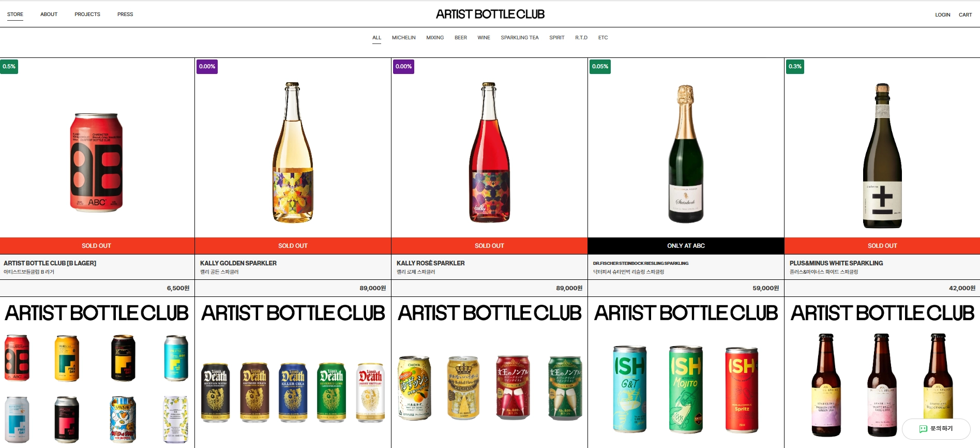Click the LOGIN link

point(942,15)
